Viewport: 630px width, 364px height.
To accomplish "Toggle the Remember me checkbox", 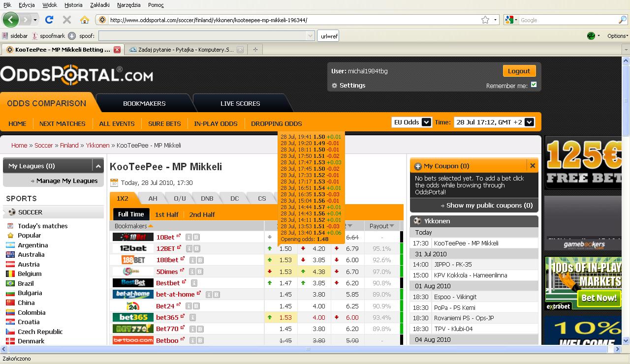I will click(x=534, y=85).
